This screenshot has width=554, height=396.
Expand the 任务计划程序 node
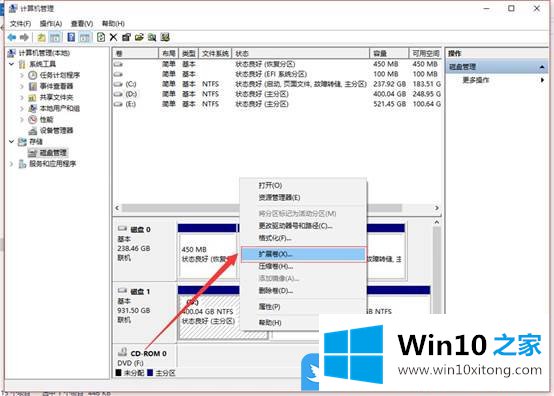pos(22,75)
